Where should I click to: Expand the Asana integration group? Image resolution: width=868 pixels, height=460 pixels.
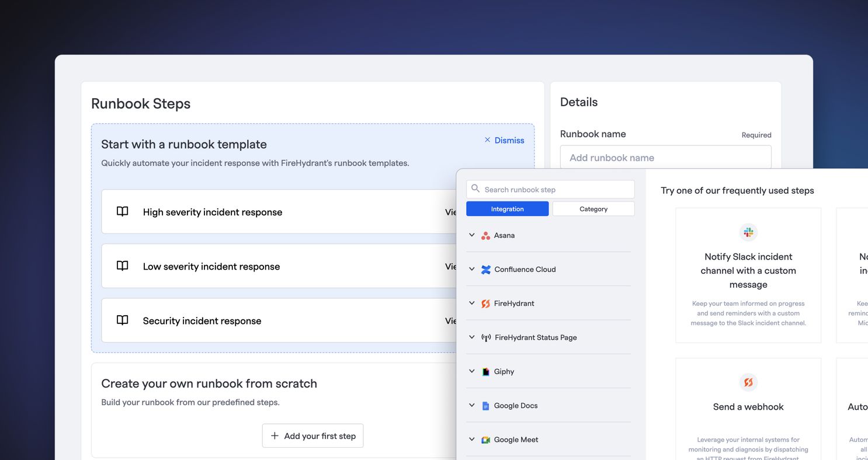point(472,235)
